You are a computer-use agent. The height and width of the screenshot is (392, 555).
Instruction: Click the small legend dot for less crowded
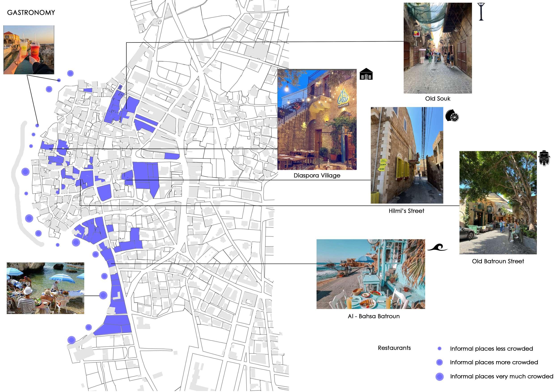point(439,348)
